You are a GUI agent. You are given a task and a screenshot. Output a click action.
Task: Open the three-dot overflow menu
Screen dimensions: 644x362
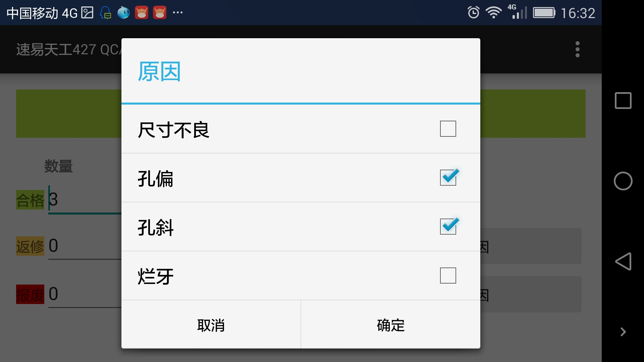coord(577,49)
